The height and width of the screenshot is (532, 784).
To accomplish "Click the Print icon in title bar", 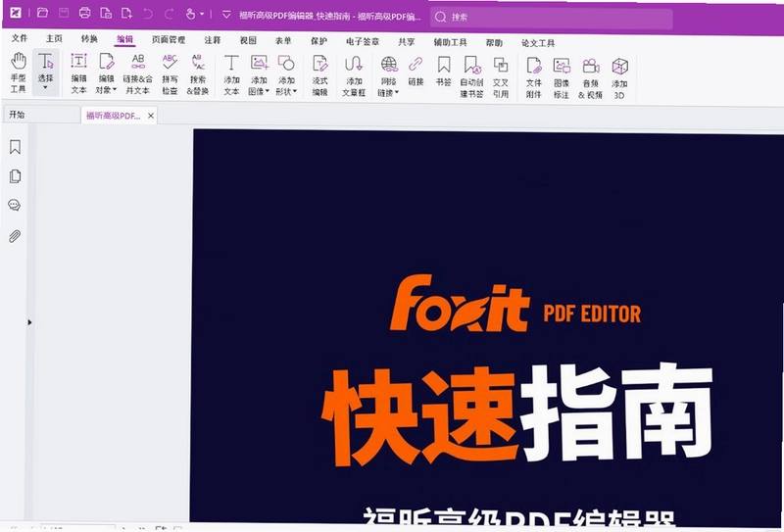I will [85, 13].
